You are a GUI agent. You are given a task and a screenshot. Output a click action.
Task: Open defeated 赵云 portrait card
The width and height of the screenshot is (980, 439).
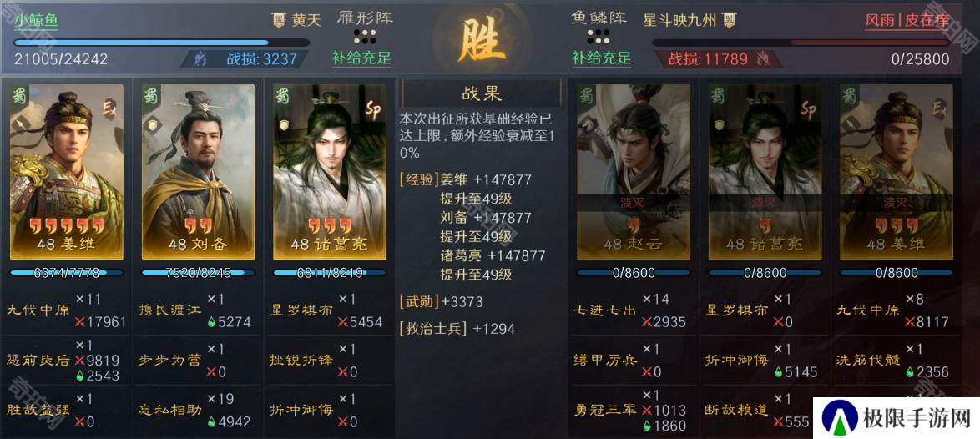click(633, 172)
